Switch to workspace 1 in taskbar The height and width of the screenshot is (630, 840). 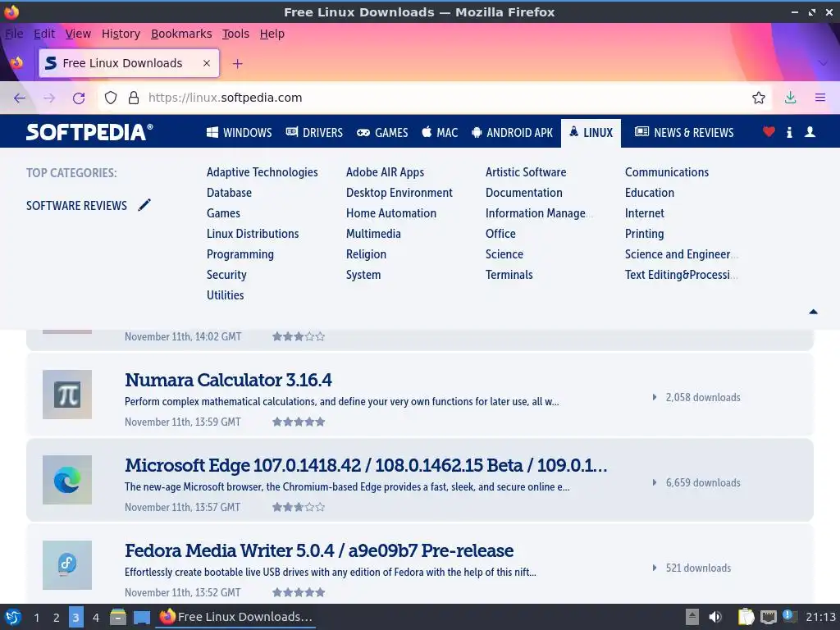coord(36,618)
